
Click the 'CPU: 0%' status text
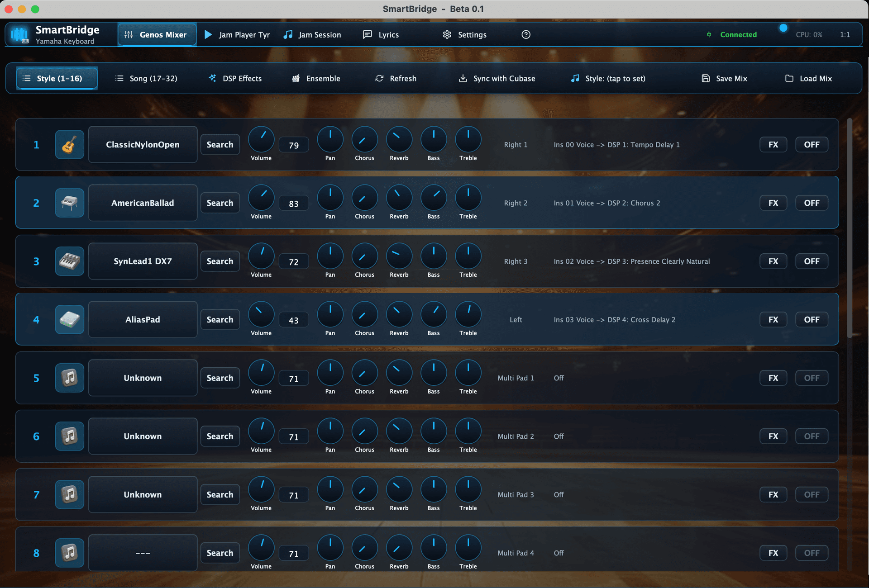(809, 35)
